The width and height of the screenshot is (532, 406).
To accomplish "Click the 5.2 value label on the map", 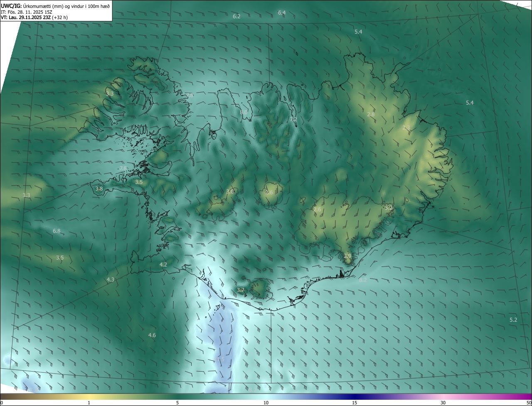I will (513, 320).
